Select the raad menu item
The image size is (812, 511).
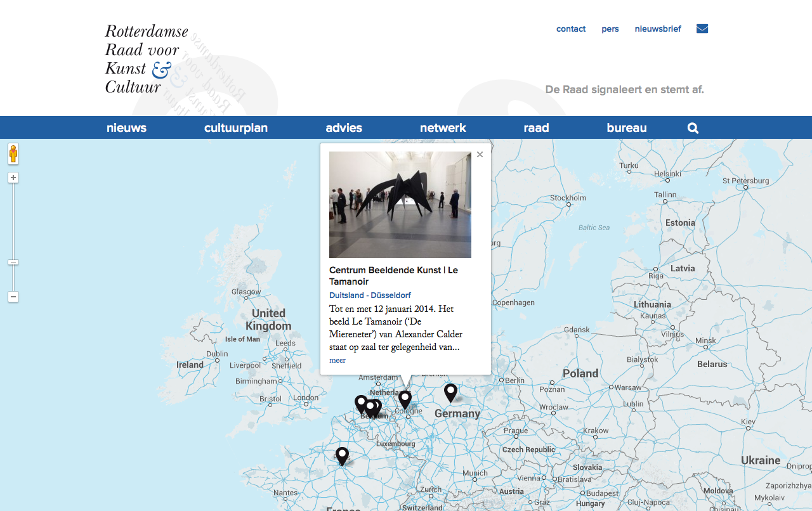click(536, 128)
